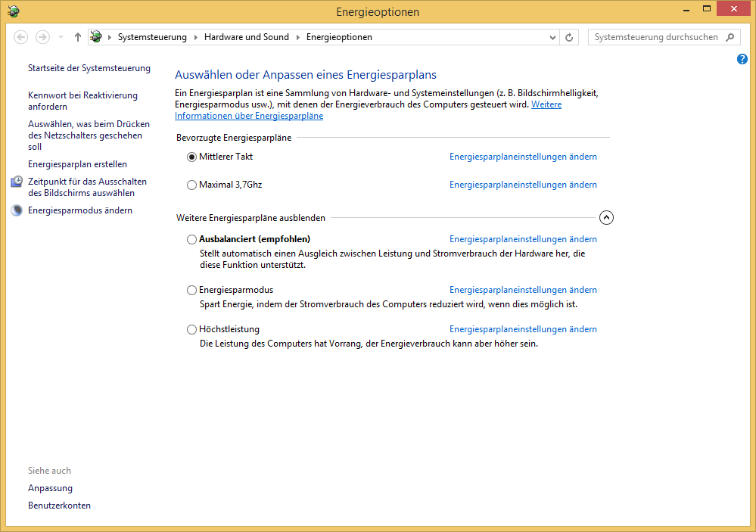
Task: Click the Bevorzugte Energiesparpläne section label
Action: point(234,138)
